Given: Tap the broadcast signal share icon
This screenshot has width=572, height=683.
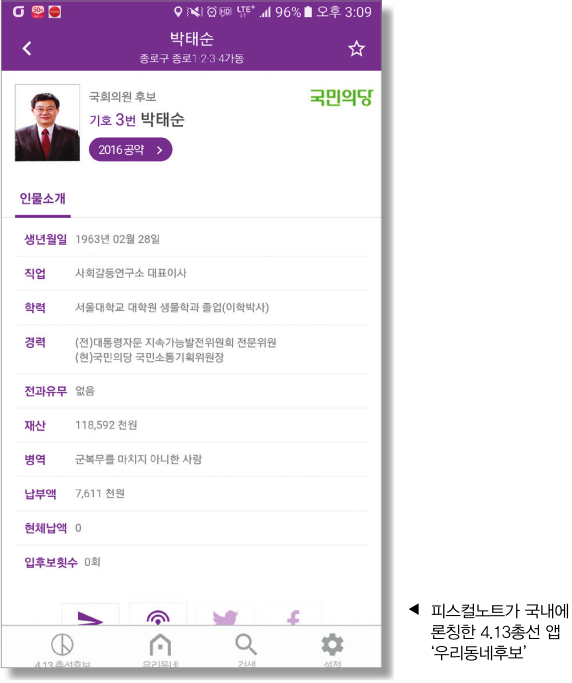Looking at the screenshot, I should tap(158, 615).
